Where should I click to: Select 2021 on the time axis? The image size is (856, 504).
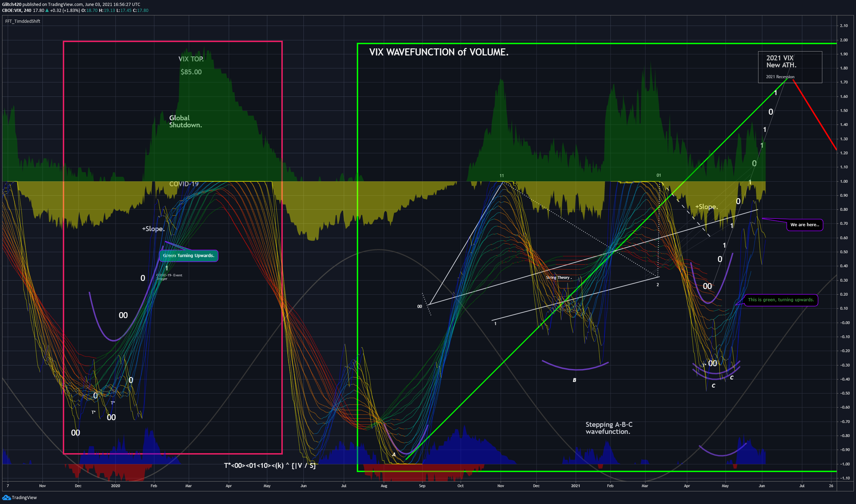[575, 486]
